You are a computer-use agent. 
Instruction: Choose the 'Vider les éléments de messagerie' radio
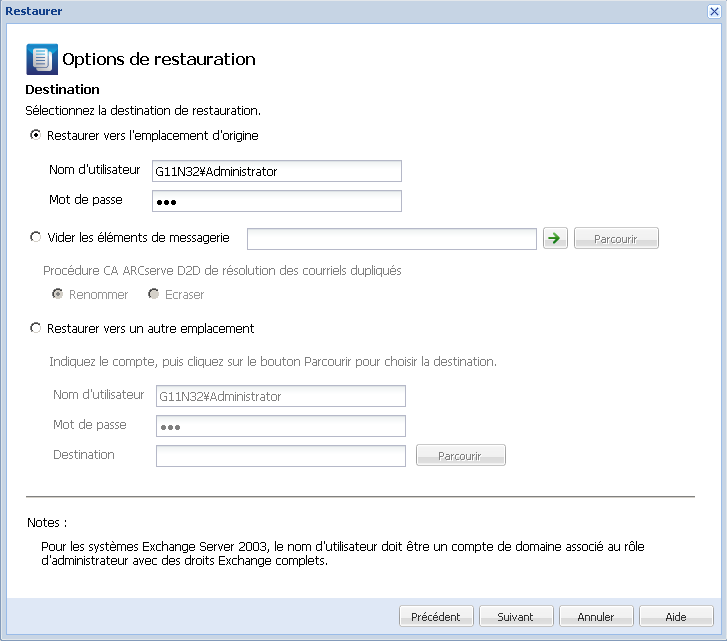pyautogui.click(x=37, y=237)
